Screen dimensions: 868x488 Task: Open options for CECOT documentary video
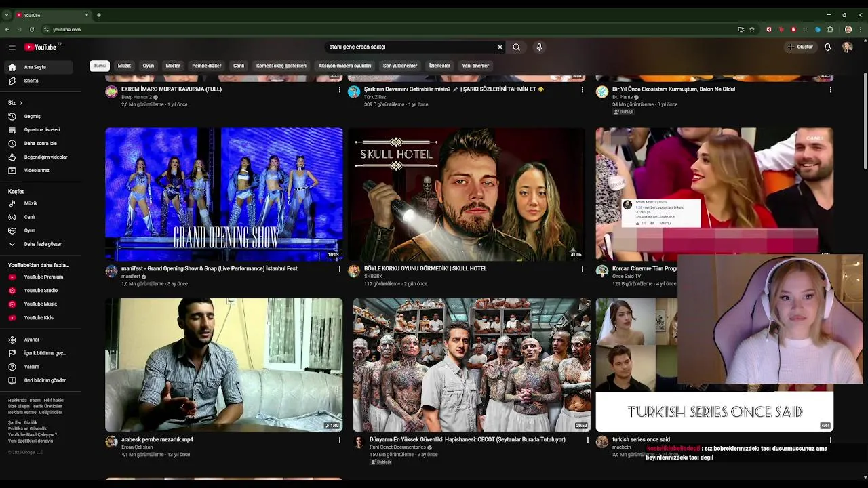(588, 440)
